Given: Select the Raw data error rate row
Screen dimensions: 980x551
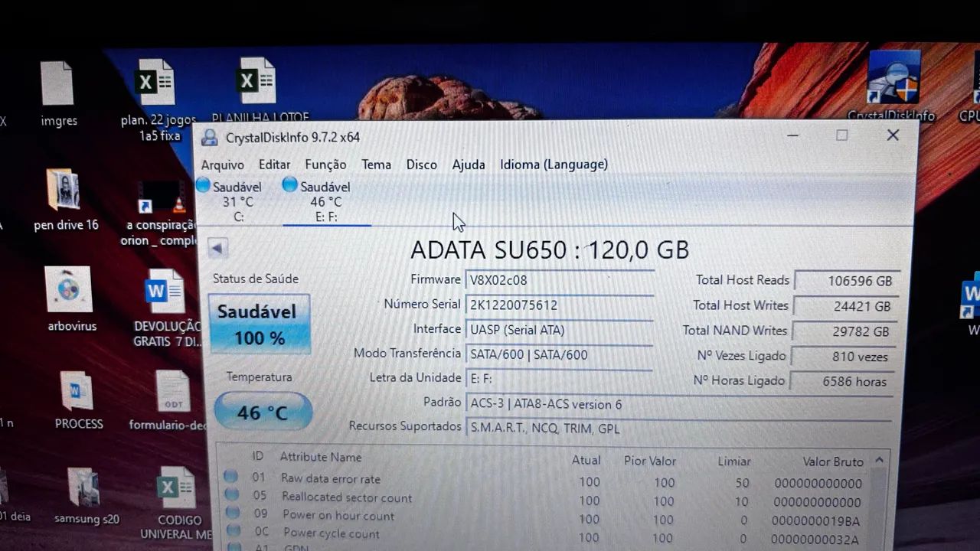Looking at the screenshot, I should pos(546,482).
